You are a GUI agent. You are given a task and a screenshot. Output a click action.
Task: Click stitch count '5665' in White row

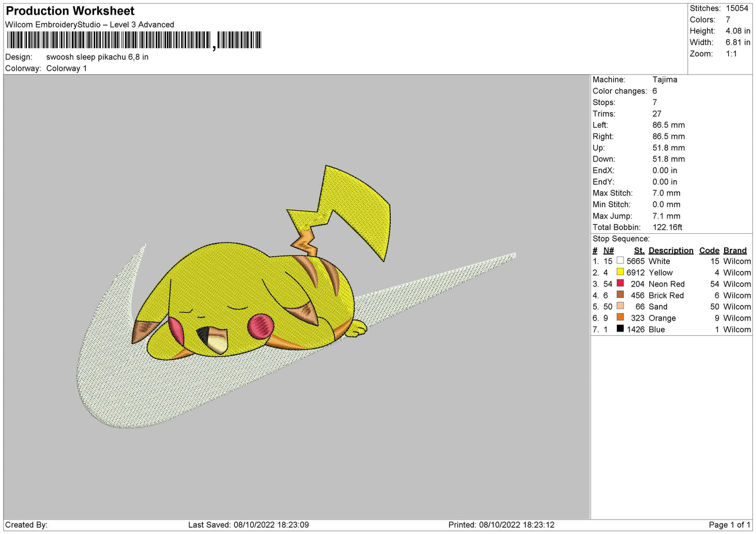pos(636,261)
